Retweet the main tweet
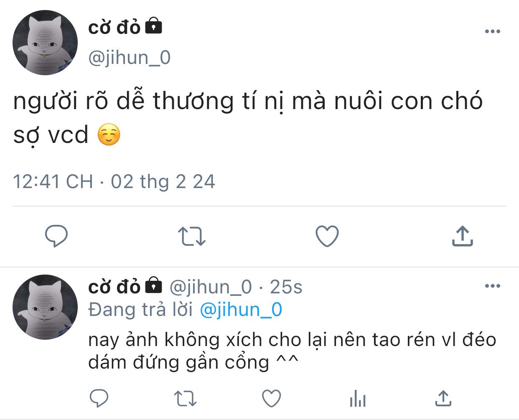The width and height of the screenshot is (519, 420). coord(192,236)
